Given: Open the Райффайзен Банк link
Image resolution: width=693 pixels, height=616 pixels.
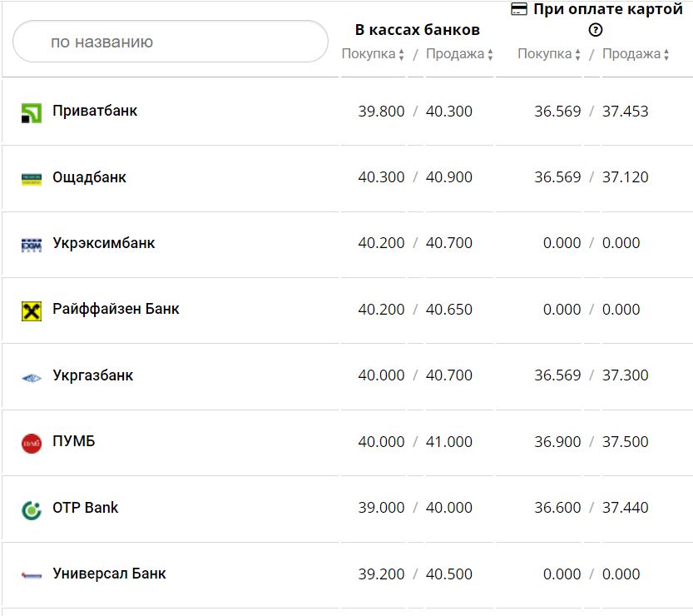Looking at the screenshot, I should coord(116,309).
